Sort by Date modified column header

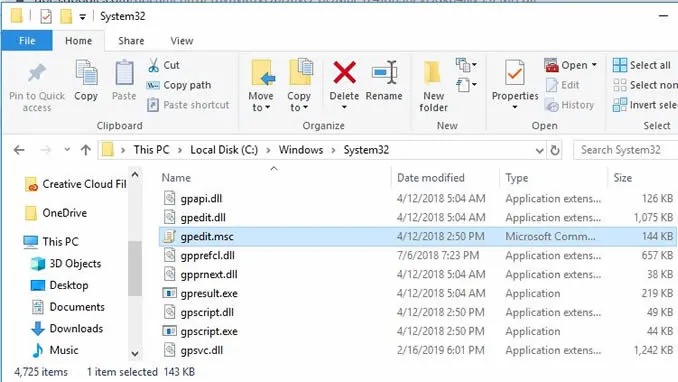[x=431, y=178]
